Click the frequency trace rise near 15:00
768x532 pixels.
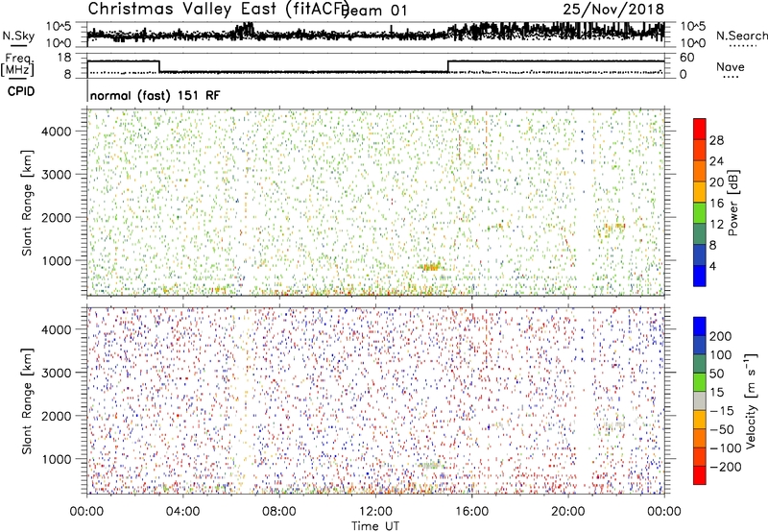click(448, 66)
